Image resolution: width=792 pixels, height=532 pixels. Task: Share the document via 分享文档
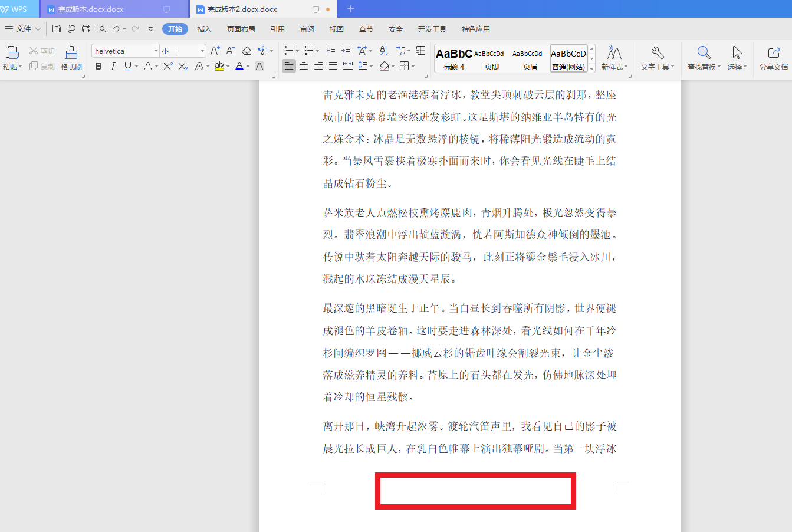[x=773, y=58]
